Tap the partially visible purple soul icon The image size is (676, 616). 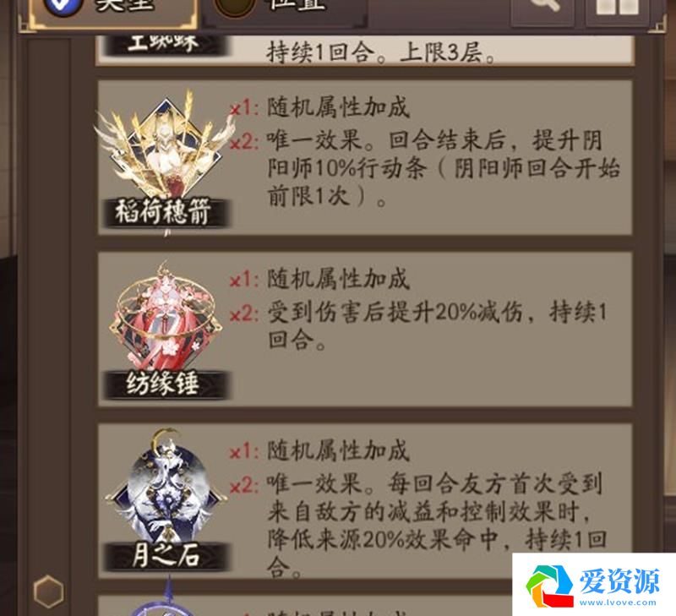(166, 599)
